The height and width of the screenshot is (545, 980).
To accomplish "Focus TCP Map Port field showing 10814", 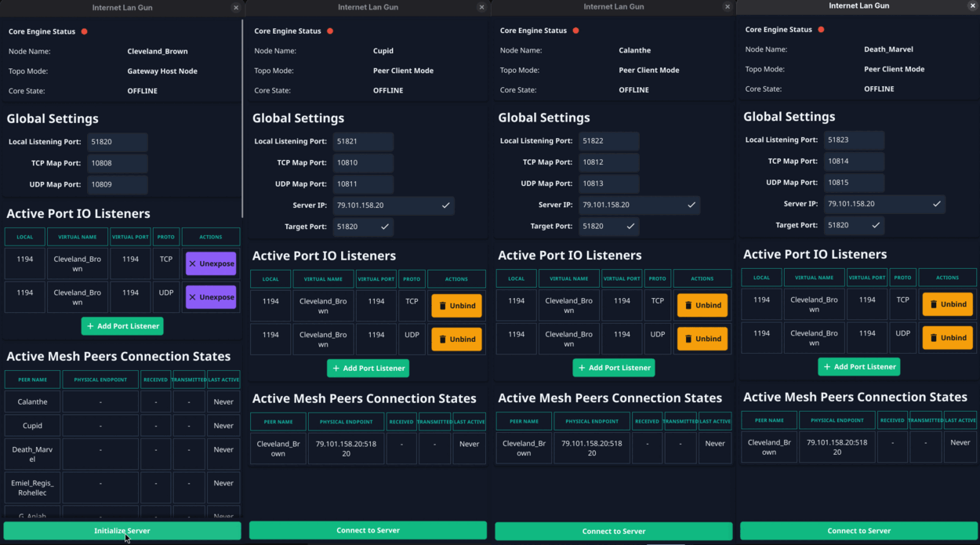I will (855, 162).
